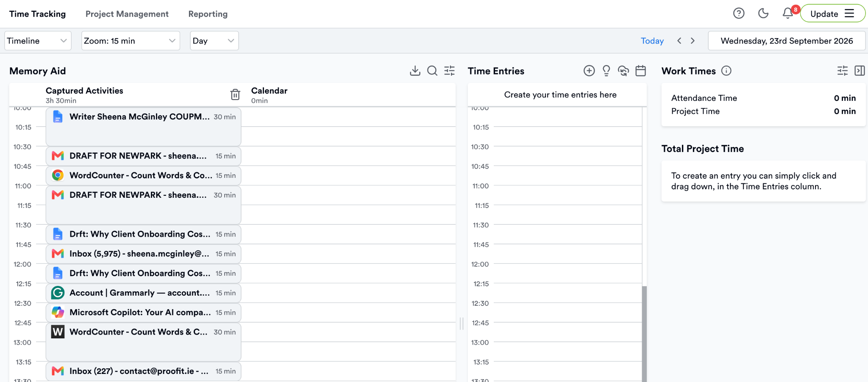Viewport: 868px width, 382px height.
Task: Open the Zoom: 15 min dropdown
Action: (x=131, y=41)
